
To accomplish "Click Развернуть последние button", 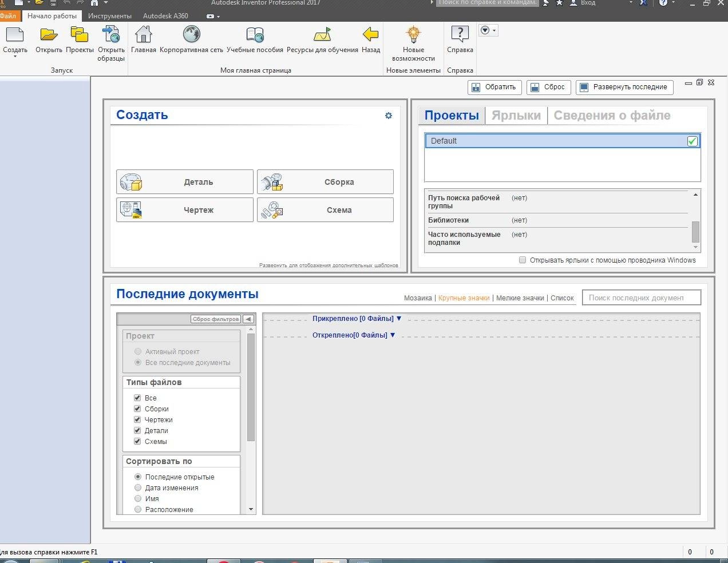I will pos(624,87).
